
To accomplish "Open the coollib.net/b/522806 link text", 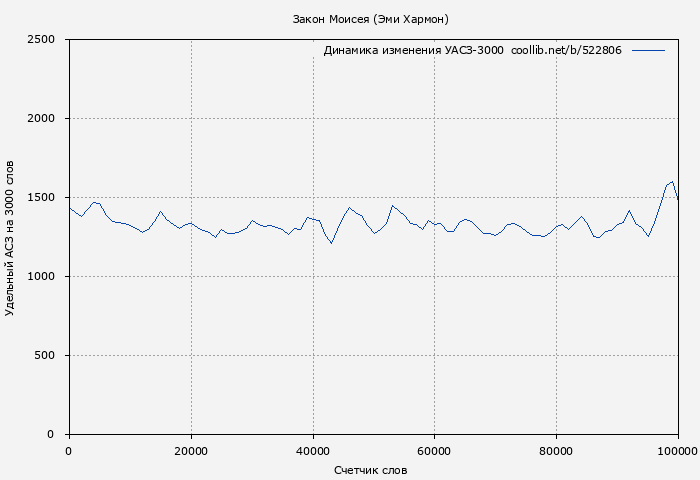I will coord(566,50).
